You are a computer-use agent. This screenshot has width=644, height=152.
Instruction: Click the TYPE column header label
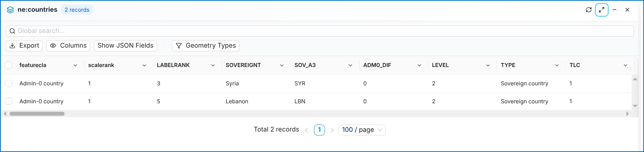[x=508, y=65]
